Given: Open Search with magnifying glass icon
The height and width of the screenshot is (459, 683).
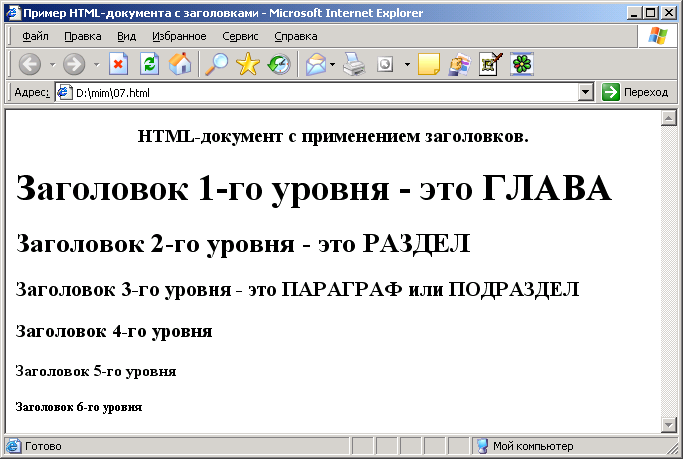Looking at the screenshot, I should tap(216, 64).
